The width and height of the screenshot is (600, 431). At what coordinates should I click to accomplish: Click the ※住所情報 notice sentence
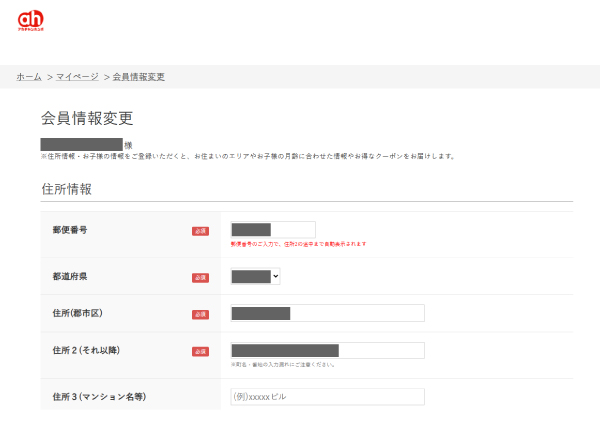[x=248, y=156]
